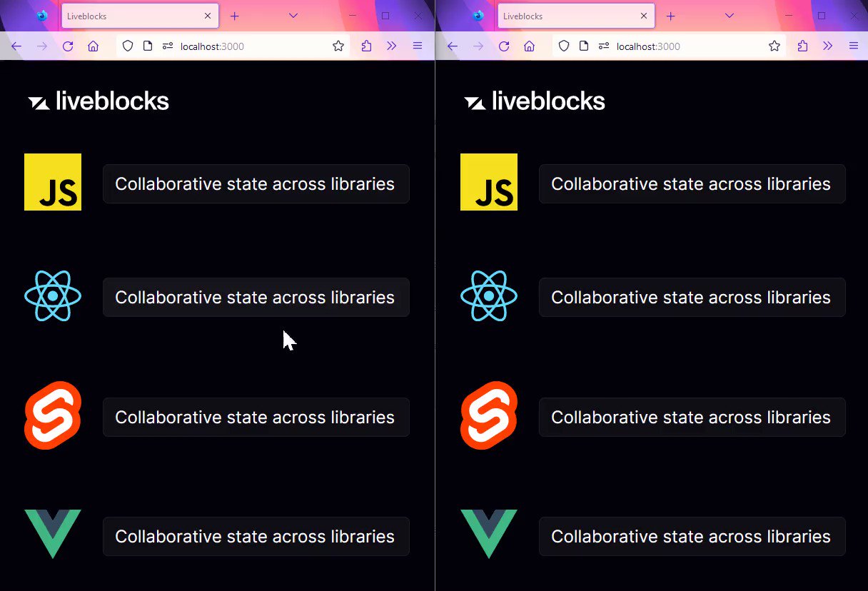The height and width of the screenshot is (591, 868).
Task: Click the Firefox View icon in the right window
Action: coord(478,16)
